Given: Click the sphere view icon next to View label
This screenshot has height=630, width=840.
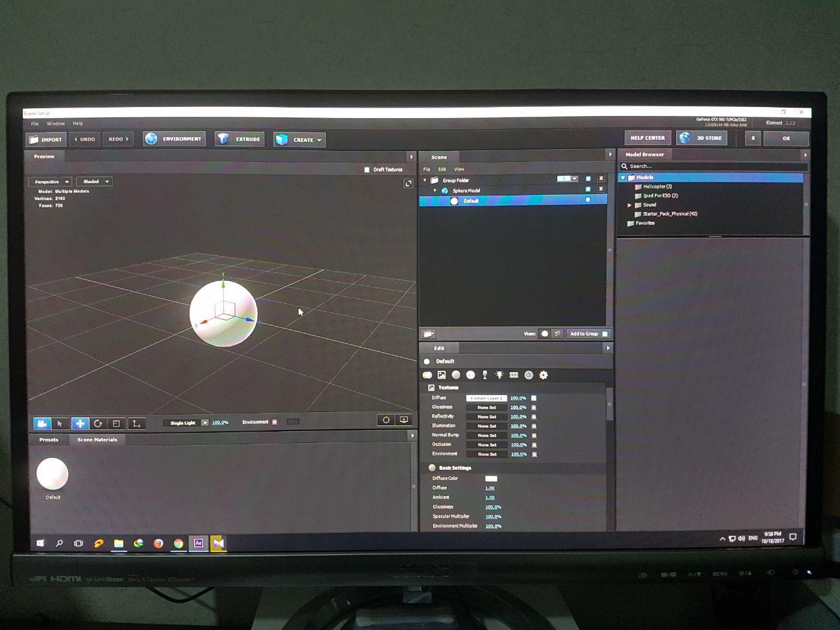Looking at the screenshot, I should [x=545, y=333].
